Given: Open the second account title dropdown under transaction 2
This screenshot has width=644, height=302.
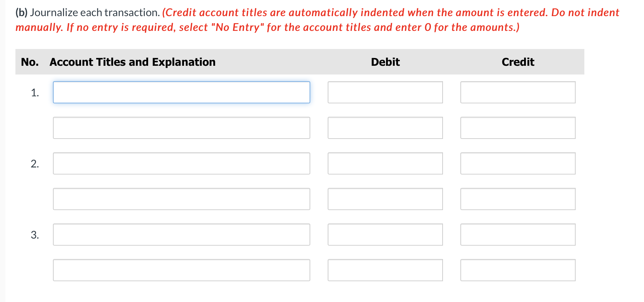Looking at the screenshot, I should point(181,199).
